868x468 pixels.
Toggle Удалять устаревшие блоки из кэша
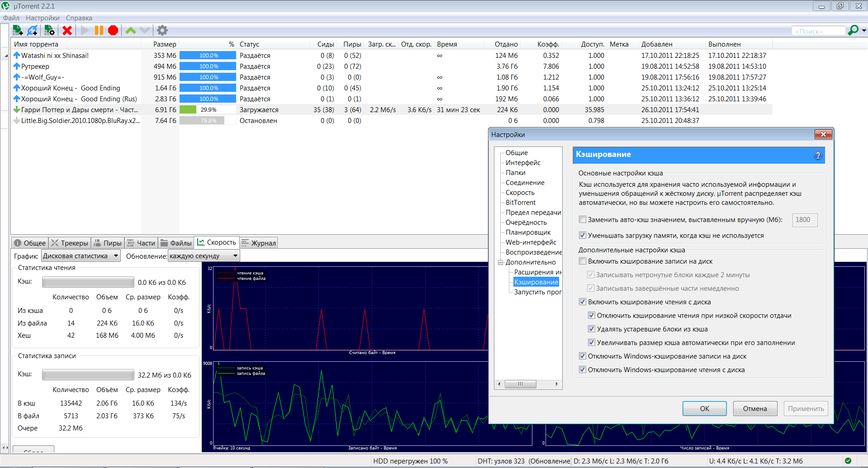(591, 329)
